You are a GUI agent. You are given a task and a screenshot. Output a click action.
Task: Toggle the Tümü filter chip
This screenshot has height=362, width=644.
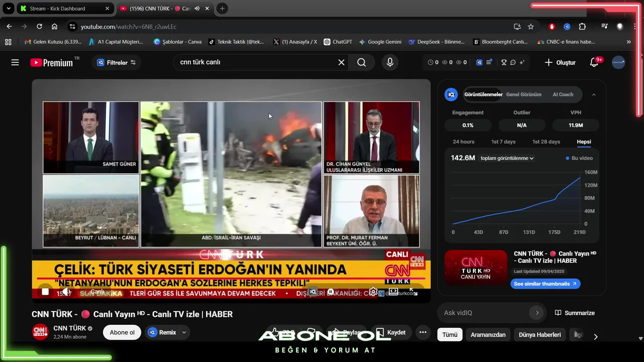tap(450, 335)
